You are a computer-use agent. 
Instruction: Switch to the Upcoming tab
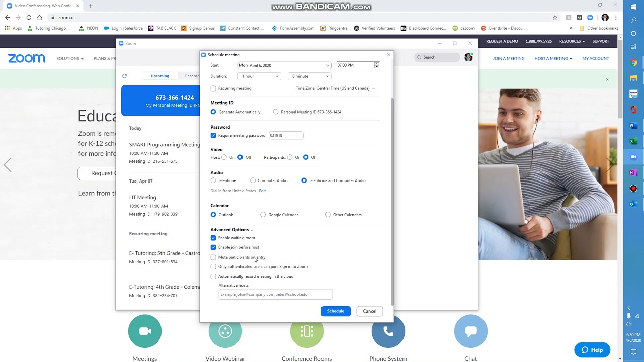[x=160, y=76]
